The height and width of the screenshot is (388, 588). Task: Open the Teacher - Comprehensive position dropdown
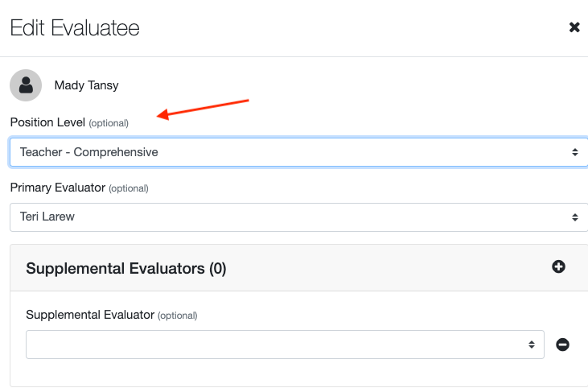coord(290,151)
